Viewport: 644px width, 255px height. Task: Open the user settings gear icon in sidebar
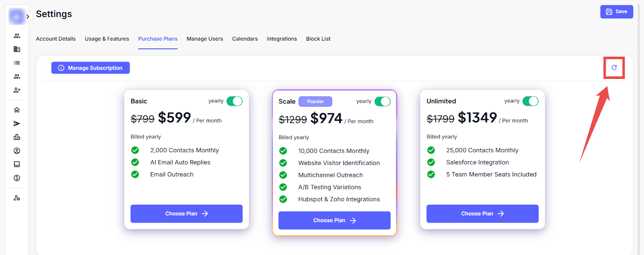17,198
